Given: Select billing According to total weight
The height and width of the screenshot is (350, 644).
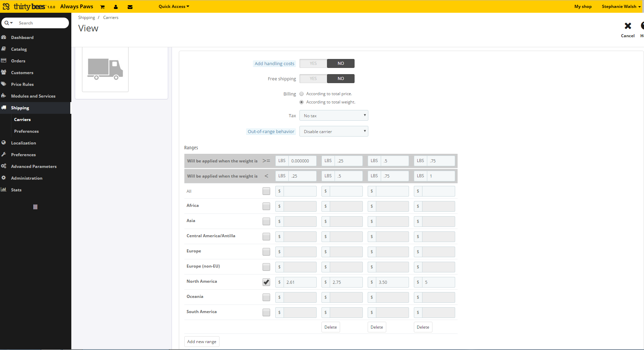Looking at the screenshot, I should pyautogui.click(x=301, y=102).
